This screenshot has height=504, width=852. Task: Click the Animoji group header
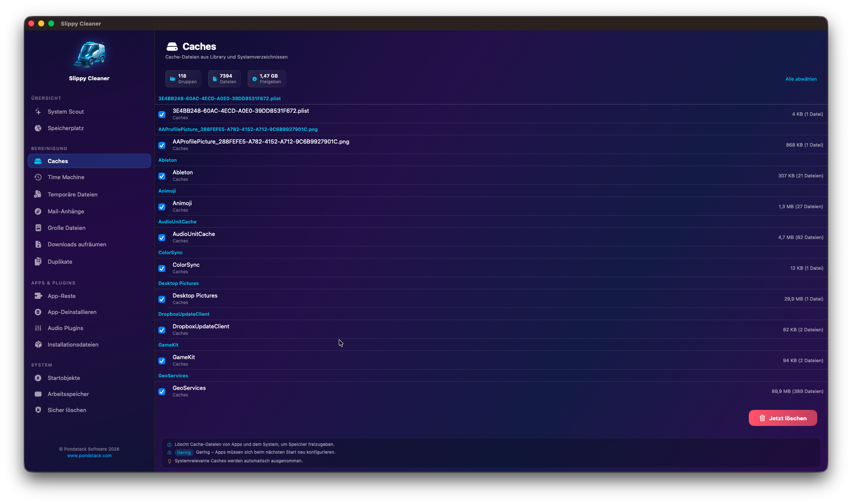pos(167,191)
